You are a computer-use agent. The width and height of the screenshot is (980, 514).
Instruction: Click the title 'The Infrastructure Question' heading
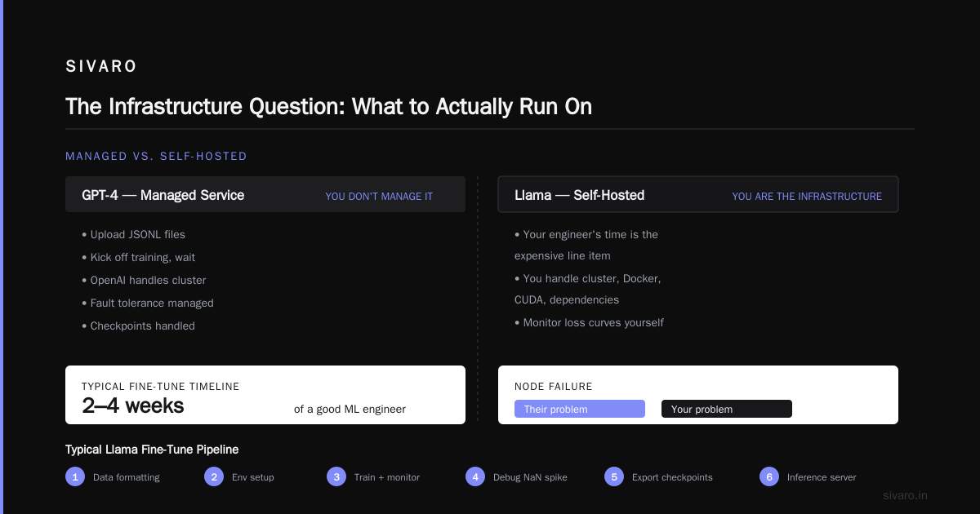[x=328, y=107]
